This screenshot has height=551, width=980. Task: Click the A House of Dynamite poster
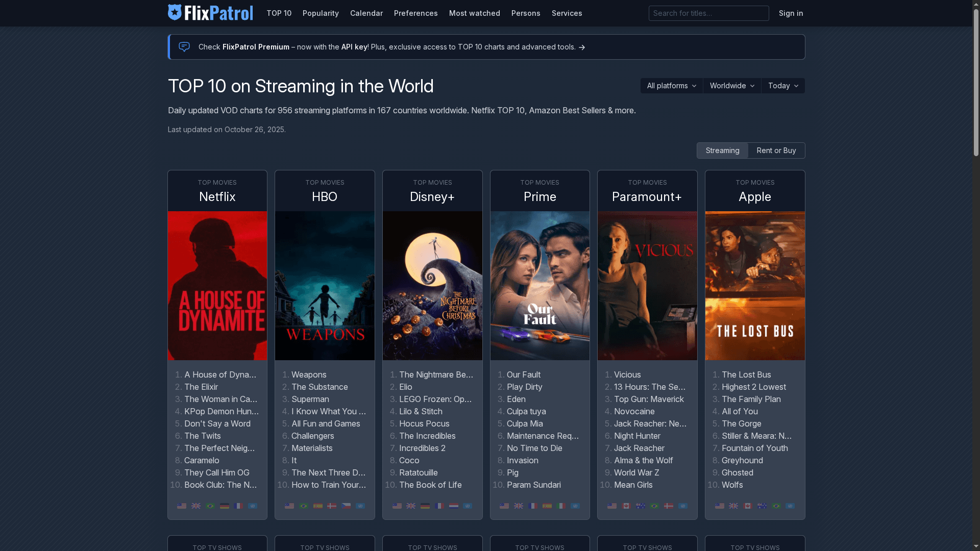coord(217,286)
